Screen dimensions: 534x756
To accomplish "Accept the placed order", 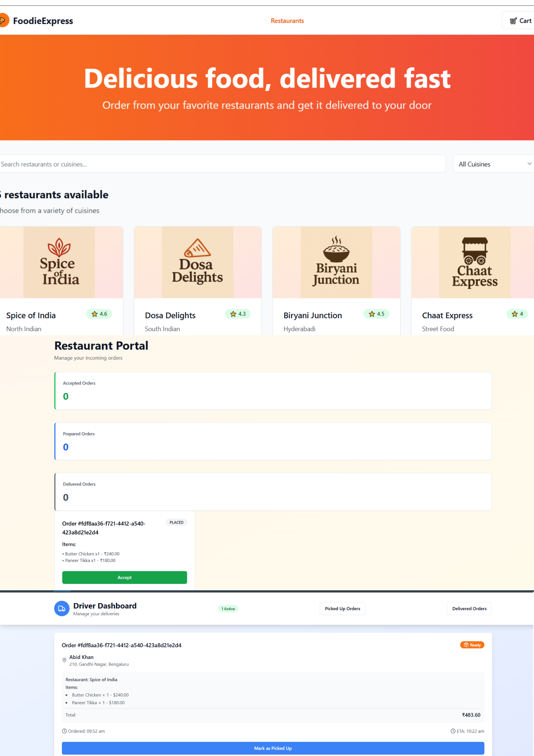I will click(124, 577).
